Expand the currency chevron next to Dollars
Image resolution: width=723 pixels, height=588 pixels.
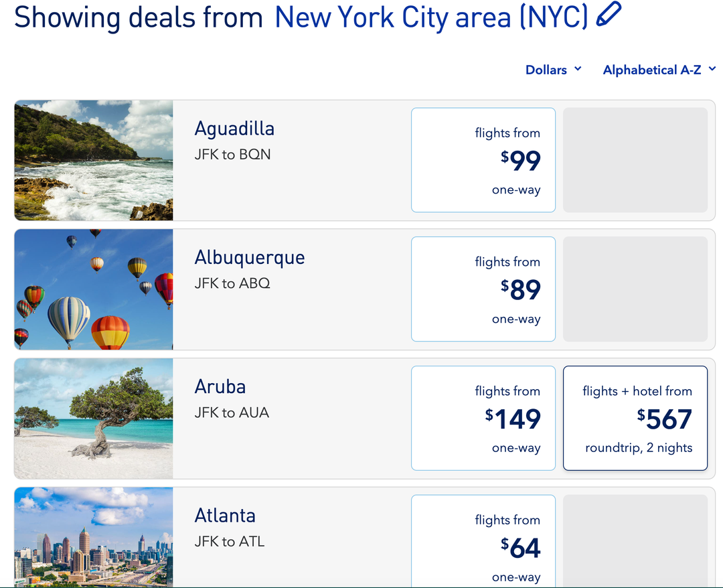(x=579, y=70)
